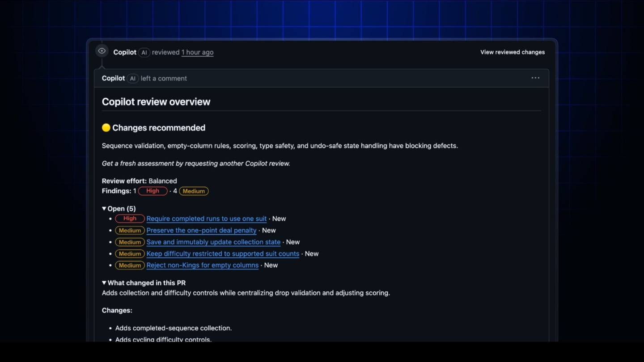Viewport: 644px width, 362px height.
Task: Click the AI badge in the comment header
Action: [x=132, y=78]
